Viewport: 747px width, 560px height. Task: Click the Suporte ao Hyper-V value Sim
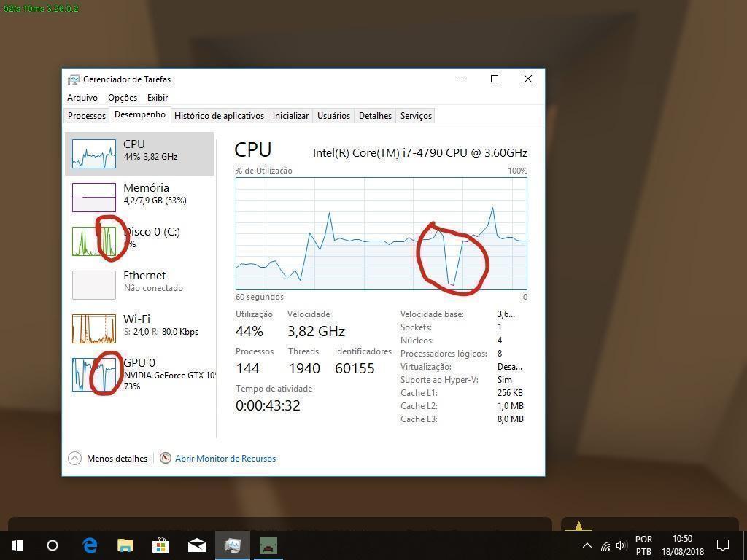(505, 380)
